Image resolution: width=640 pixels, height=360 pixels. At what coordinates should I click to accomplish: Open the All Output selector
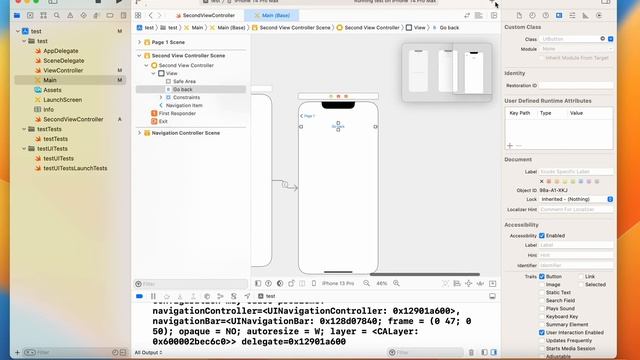tap(149, 353)
